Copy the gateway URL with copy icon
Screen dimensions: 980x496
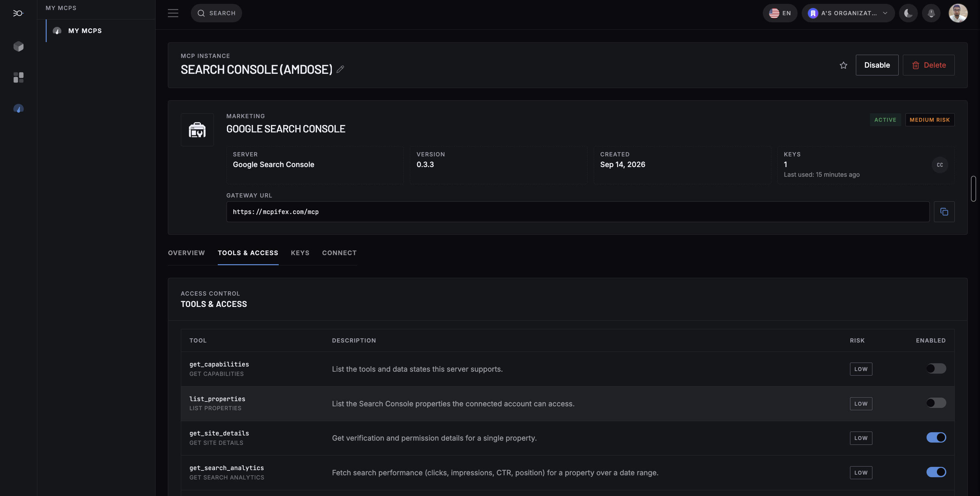pyautogui.click(x=944, y=212)
